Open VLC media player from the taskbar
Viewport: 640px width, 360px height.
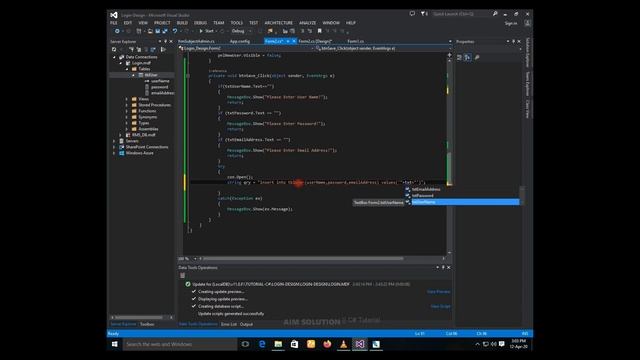click(344, 344)
